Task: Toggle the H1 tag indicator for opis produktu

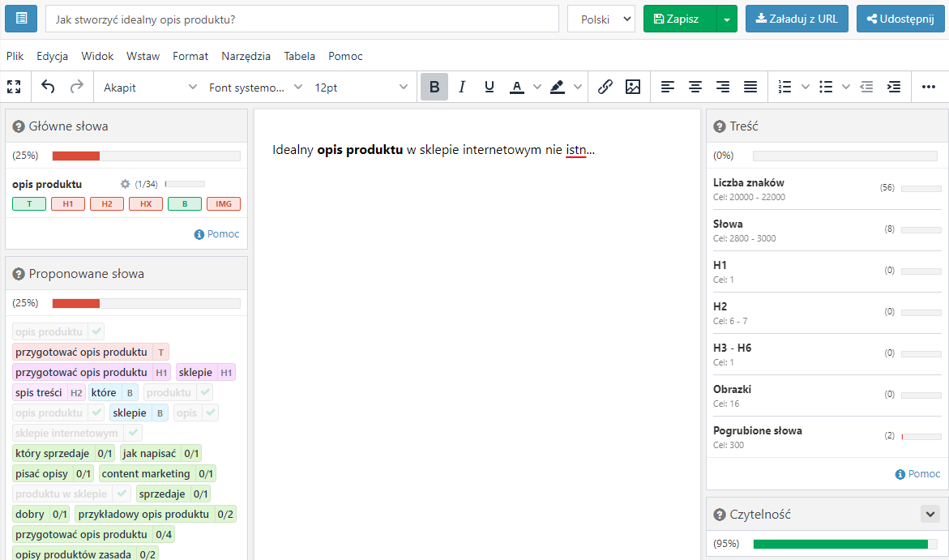Action: [68, 204]
